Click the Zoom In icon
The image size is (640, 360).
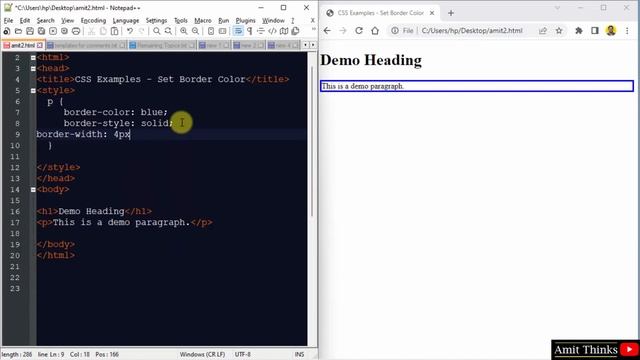(x=184, y=31)
